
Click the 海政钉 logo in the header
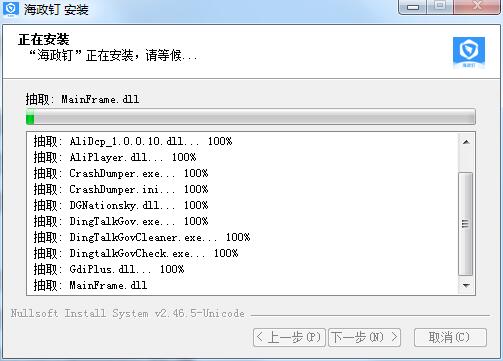469,52
